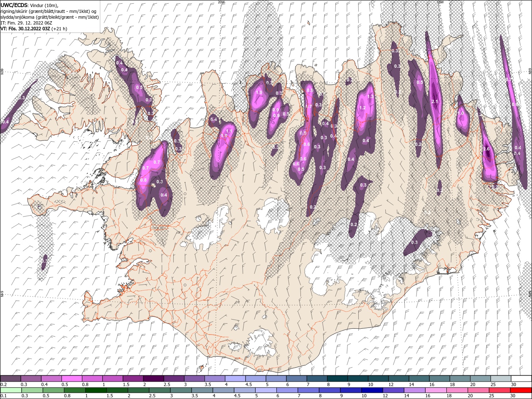Viewport: 532px width, 399px height.
Task: Select the light pink 16 swatch in lower legend row
Action: click(x=436, y=390)
